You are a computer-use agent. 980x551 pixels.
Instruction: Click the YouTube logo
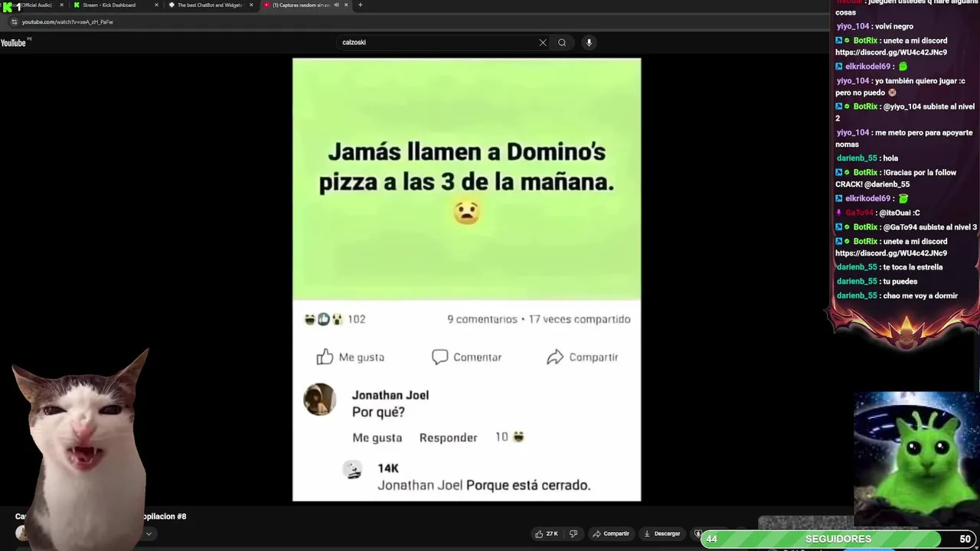tap(13, 43)
